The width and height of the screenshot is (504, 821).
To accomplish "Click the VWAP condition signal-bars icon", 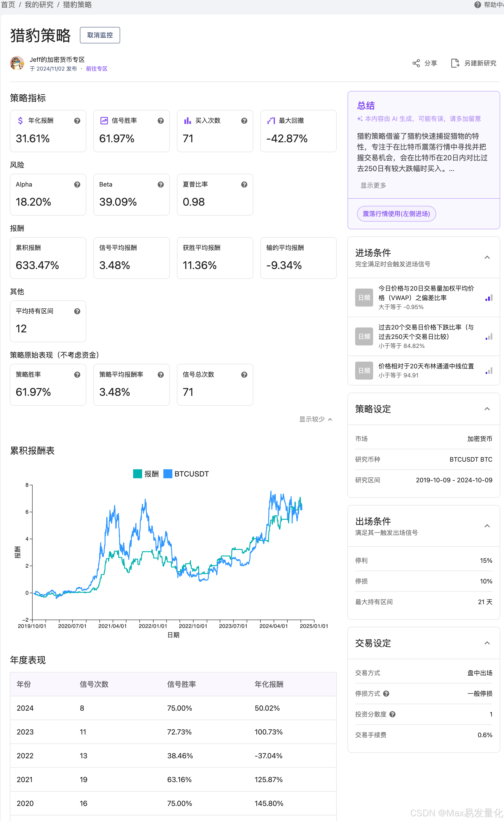I will click(489, 298).
